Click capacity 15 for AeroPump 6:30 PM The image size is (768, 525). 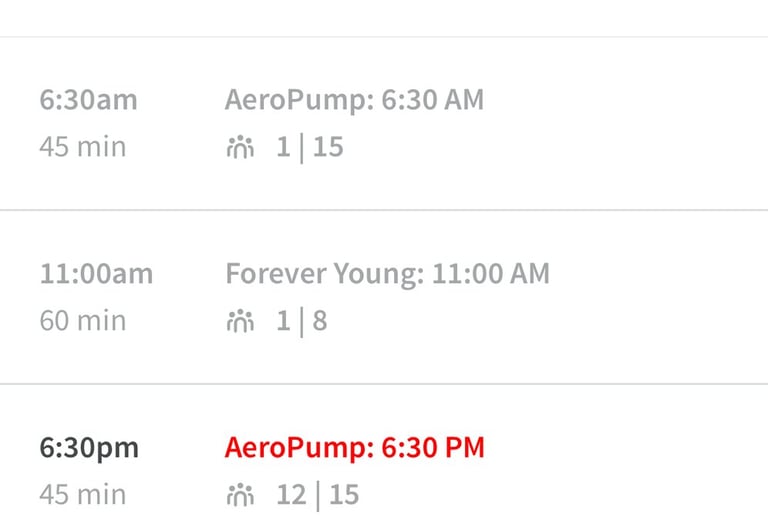(343, 495)
